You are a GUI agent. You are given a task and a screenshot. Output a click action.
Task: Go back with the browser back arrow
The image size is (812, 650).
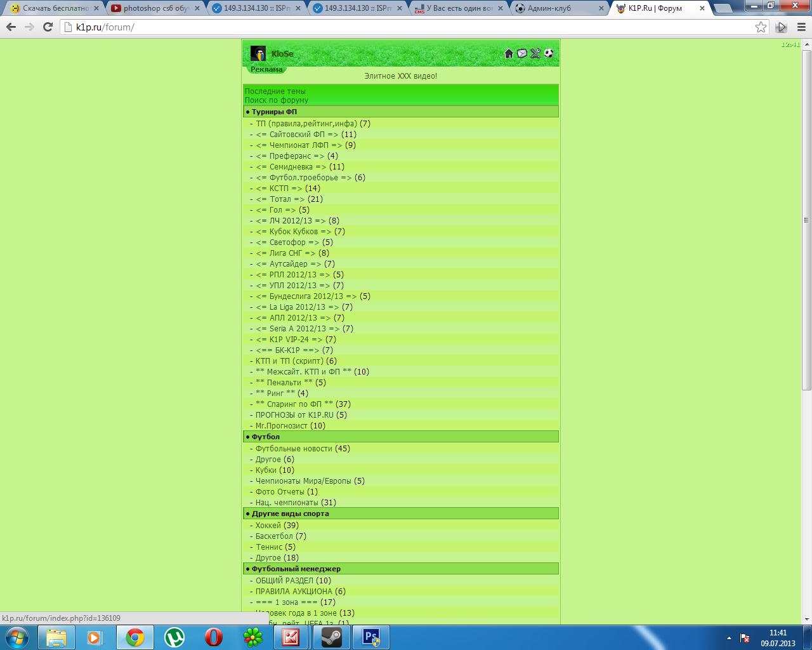[x=11, y=27]
